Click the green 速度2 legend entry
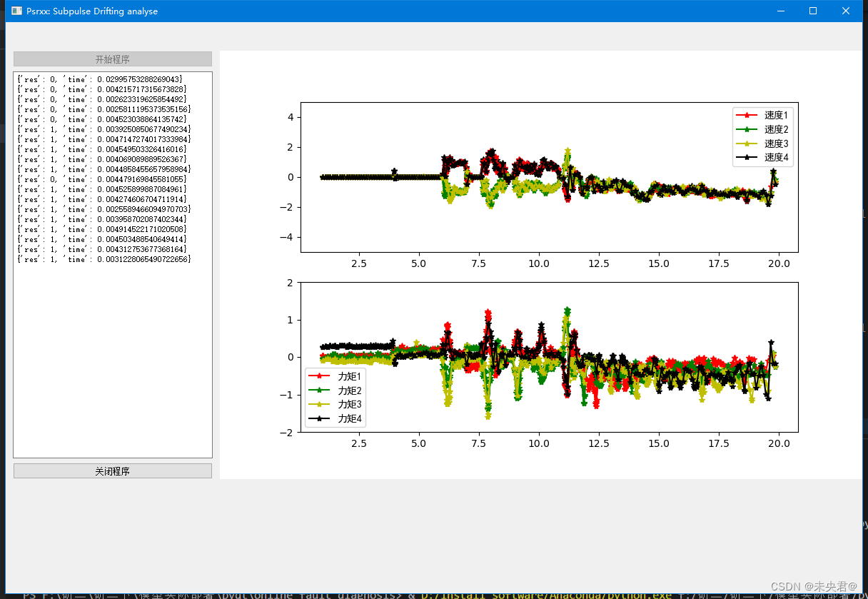The width and height of the screenshot is (868, 599). click(763, 129)
